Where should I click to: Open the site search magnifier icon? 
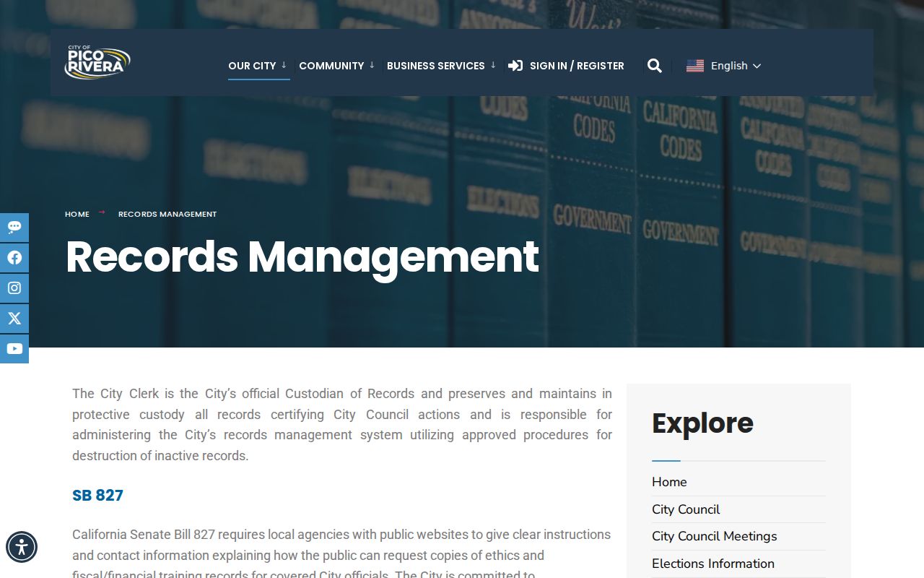coord(655,66)
